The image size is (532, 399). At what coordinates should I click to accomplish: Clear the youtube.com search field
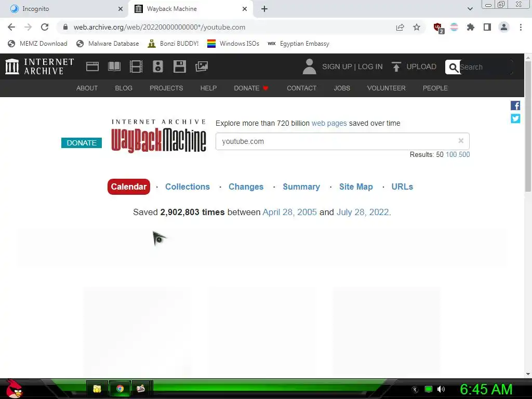point(461,140)
